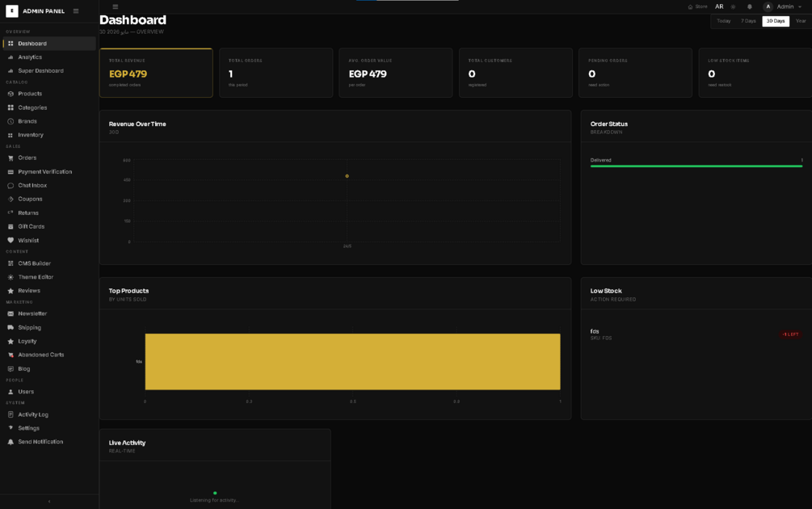Screen dimensions: 812x509
Task: Click the Coupons tag icon
Action: [x=11, y=199]
